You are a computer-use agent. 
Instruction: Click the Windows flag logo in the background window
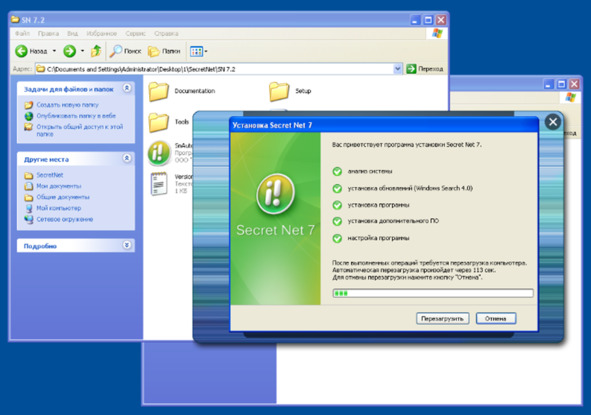571,98
